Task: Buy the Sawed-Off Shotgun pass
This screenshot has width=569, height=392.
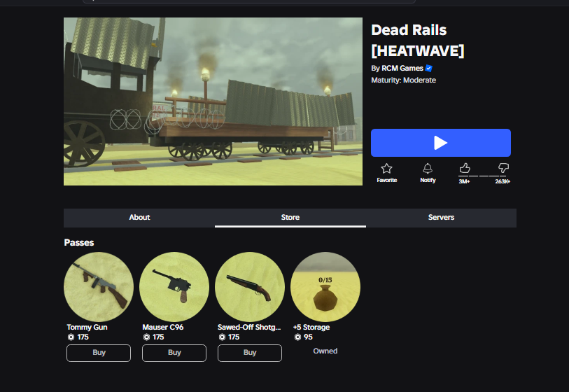Action: click(x=250, y=353)
